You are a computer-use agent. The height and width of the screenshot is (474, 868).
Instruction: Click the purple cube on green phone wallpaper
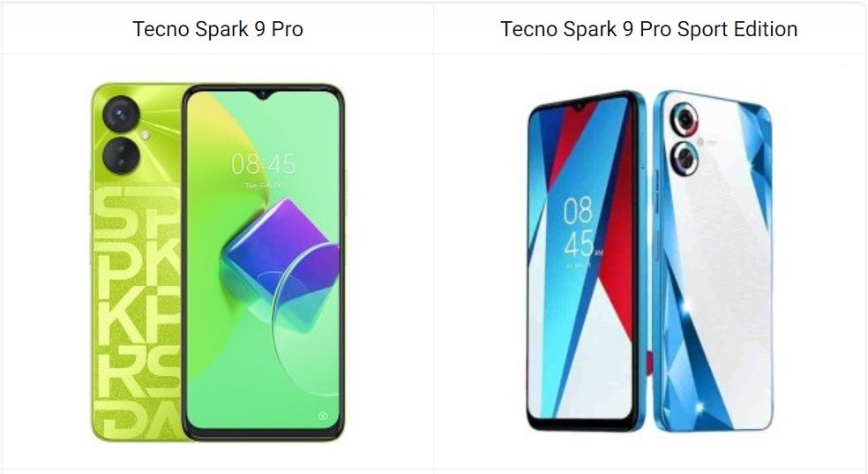tap(279, 245)
